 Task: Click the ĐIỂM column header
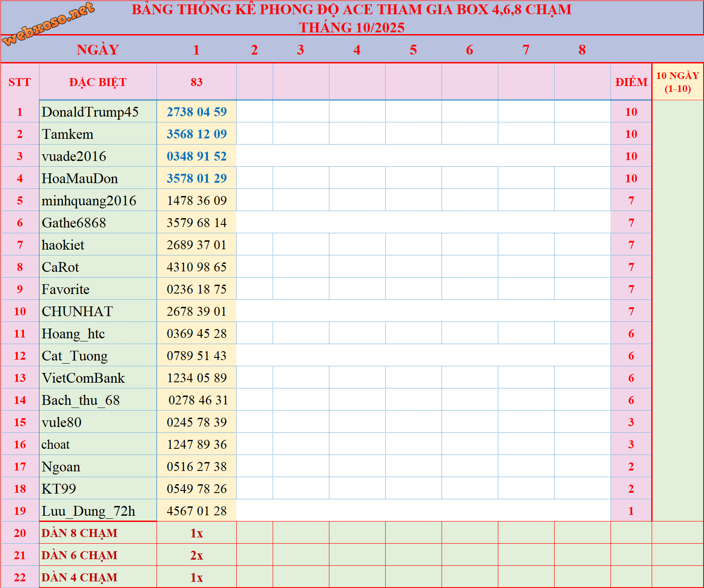point(631,82)
